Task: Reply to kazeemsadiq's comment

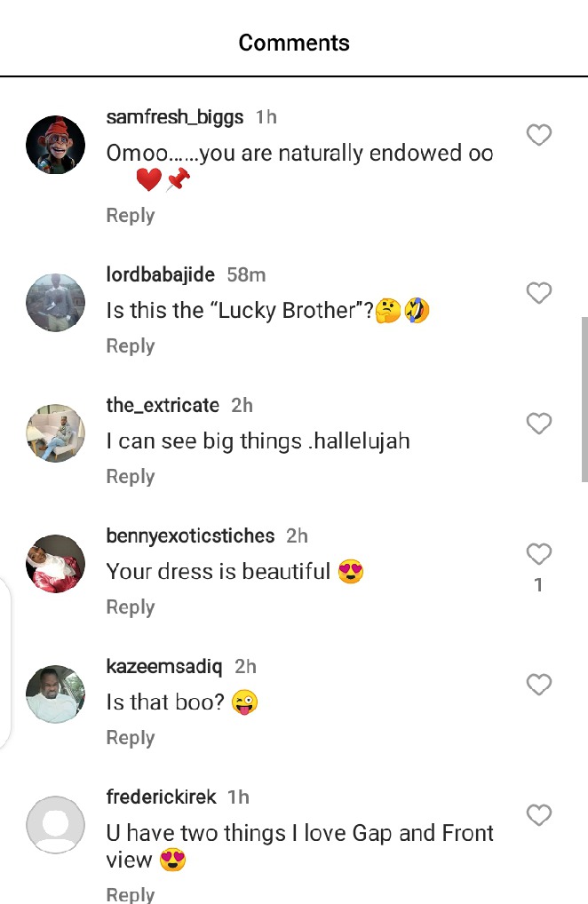Action: (x=131, y=737)
